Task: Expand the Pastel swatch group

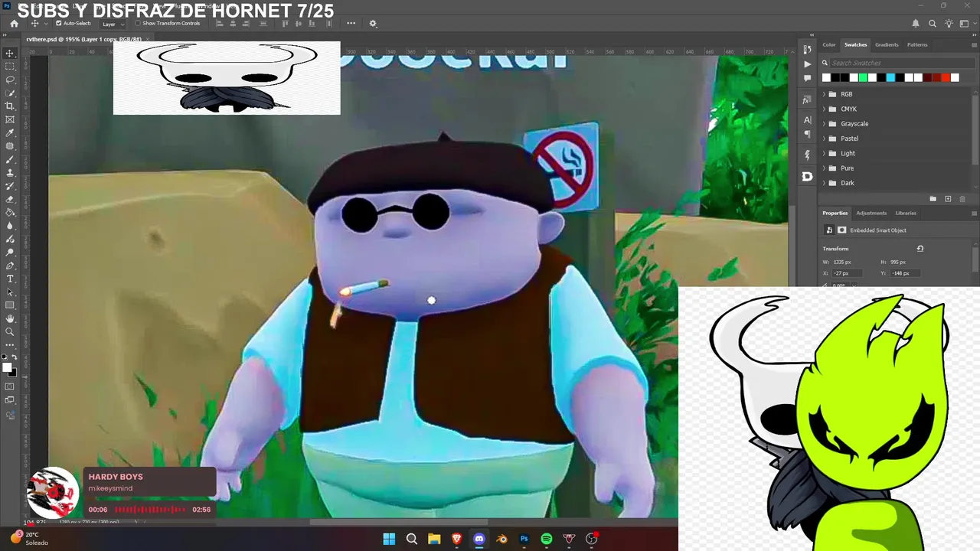Action: 824,139
